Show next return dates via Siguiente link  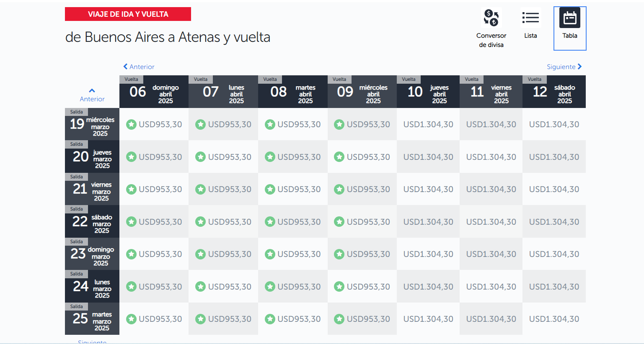click(561, 67)
